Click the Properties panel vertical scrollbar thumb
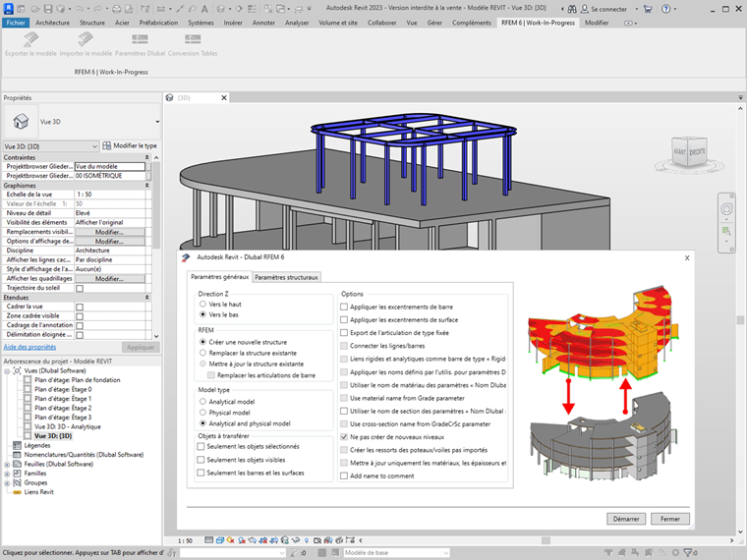This screenshot has height=560, width=747. pyautogui.click(x=156, y=204)
